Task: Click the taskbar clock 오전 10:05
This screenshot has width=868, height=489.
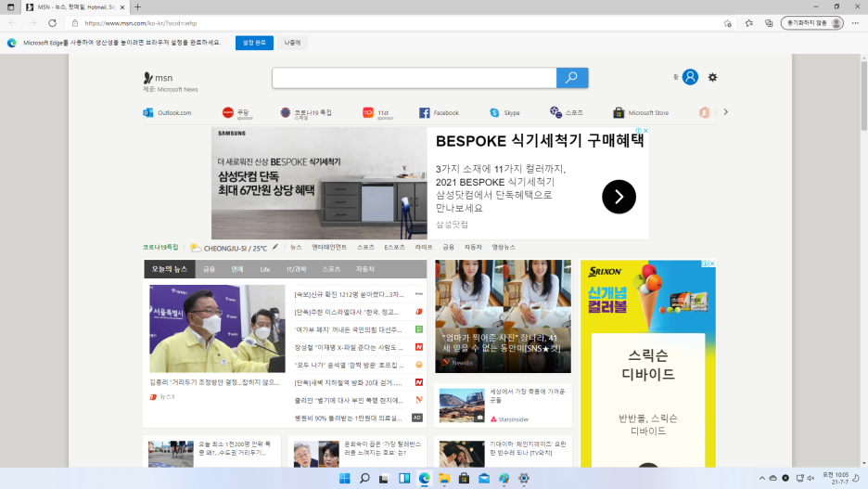Action: tap(836, 479)
